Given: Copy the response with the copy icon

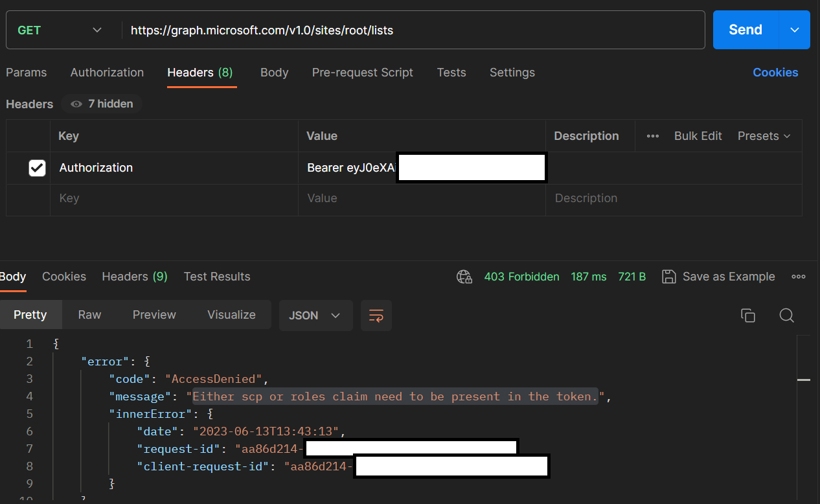Looking at the screenshot, I should (748, 315).
